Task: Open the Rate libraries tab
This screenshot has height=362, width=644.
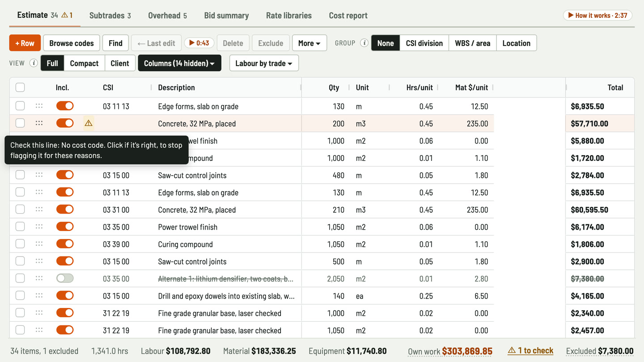Action: click(289, 15)
